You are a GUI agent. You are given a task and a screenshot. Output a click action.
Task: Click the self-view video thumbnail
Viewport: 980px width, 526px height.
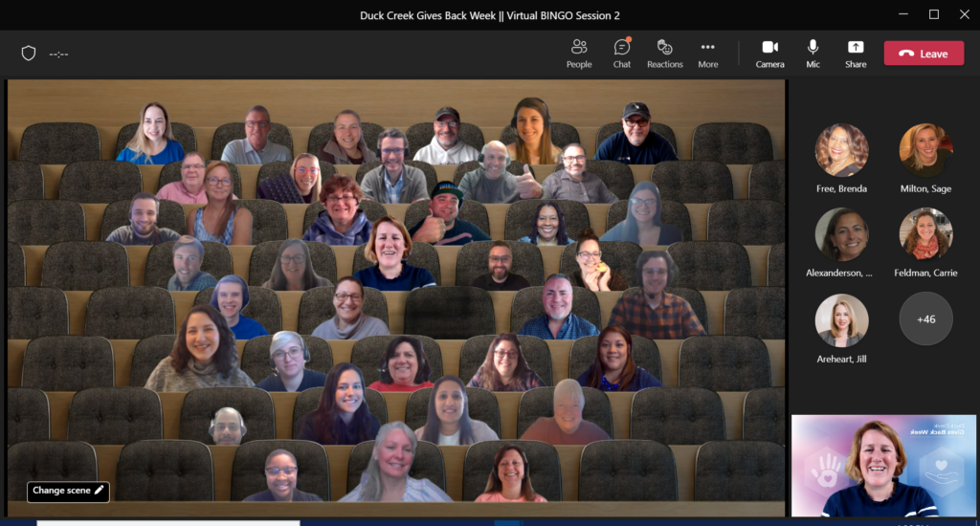(883, 466)
